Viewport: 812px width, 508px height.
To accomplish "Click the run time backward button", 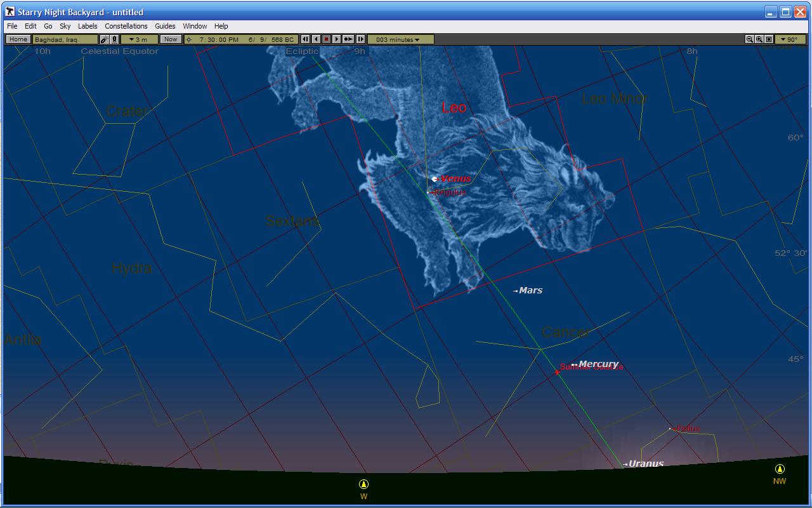I will point(316,39).
